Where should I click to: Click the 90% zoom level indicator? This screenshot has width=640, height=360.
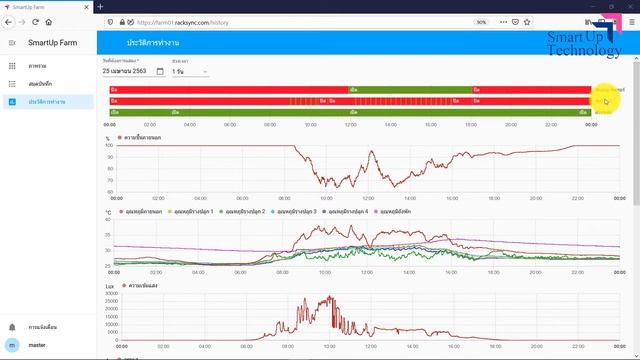pyautogui.click(x=481, y=22)
